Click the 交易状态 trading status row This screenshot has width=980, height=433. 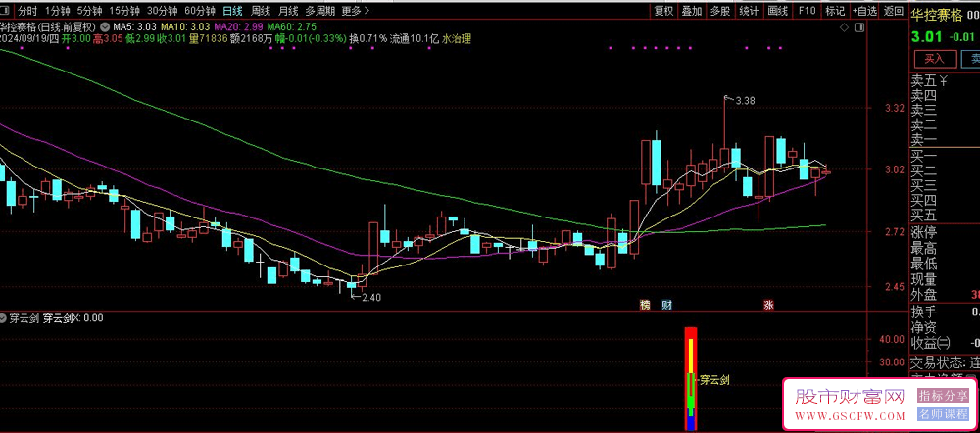click(x=945, y=362)
